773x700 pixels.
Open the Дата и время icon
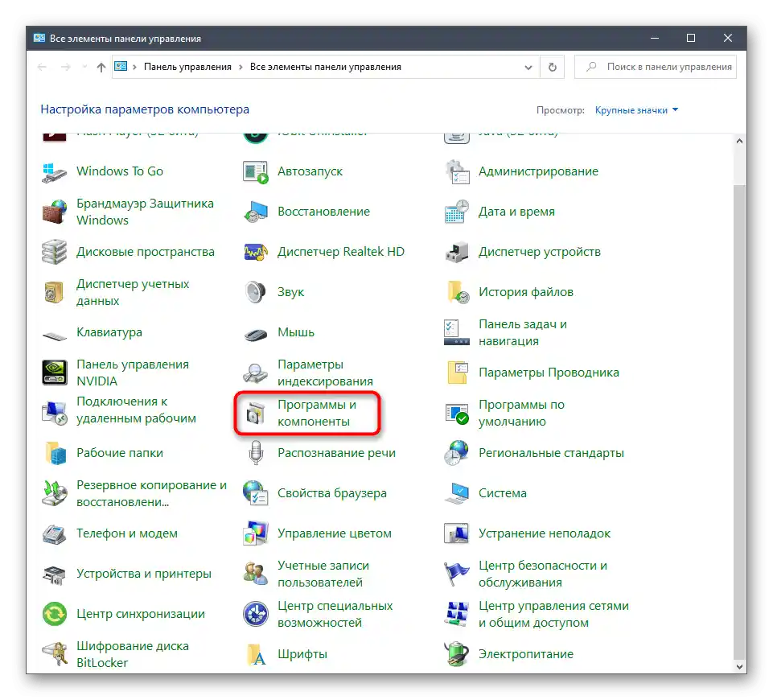(457, 212)
